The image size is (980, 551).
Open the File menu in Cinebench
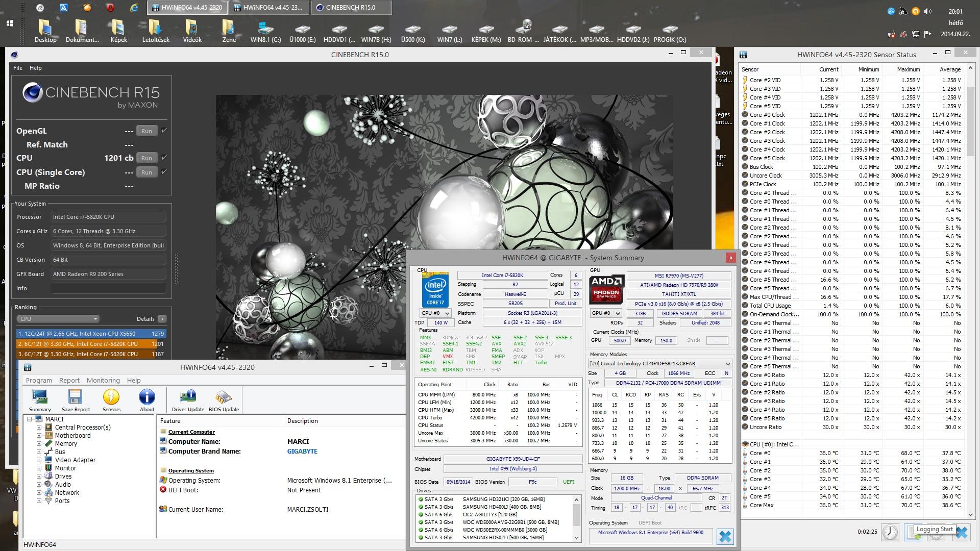point(18,68)
